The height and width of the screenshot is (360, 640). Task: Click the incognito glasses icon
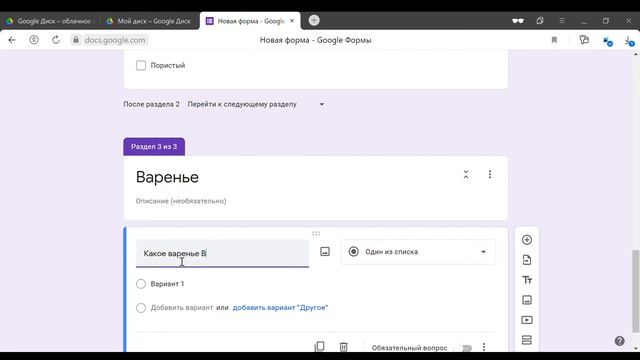(x=518, y=21)
